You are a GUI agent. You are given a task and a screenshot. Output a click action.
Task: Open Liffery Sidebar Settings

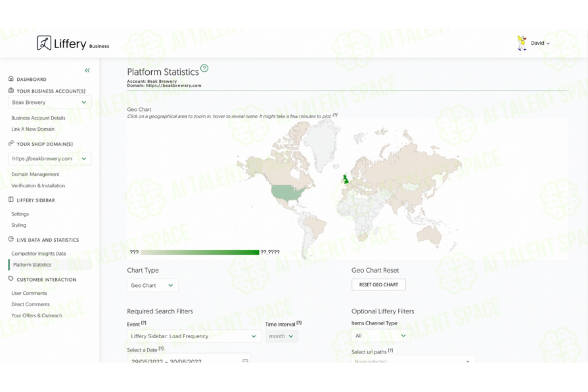[20, 214]
